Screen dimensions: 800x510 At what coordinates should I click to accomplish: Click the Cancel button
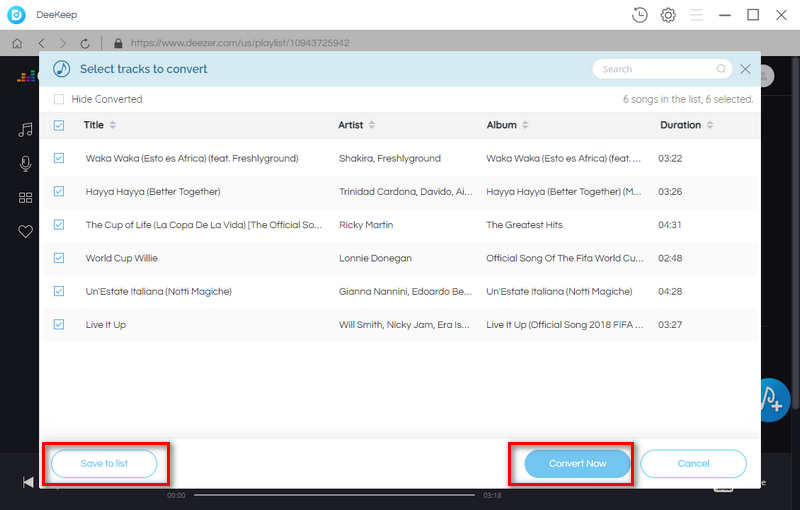(x=693, y=464)
